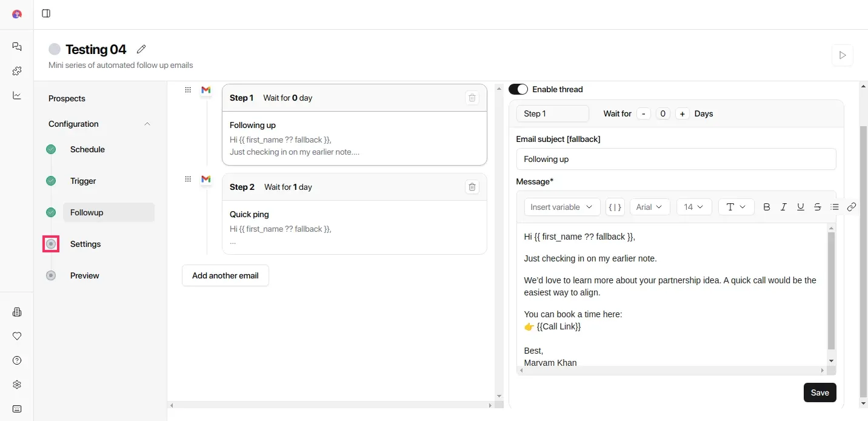Image resolution: width=868 pixels, height=421 pixels.
Task: Apply bold formatting to the message
Action: point(767,207)
